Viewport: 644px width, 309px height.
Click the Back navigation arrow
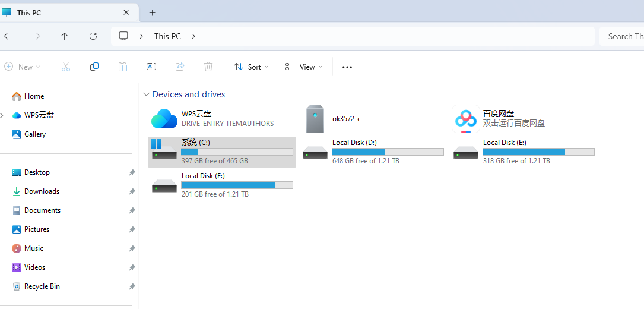[x=8, y=36]
